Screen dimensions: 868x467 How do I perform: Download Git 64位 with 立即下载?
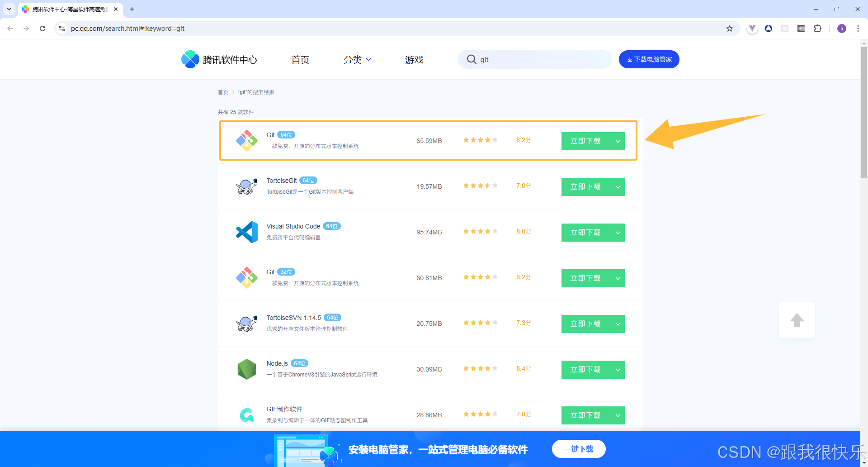(x=586, y=141)
